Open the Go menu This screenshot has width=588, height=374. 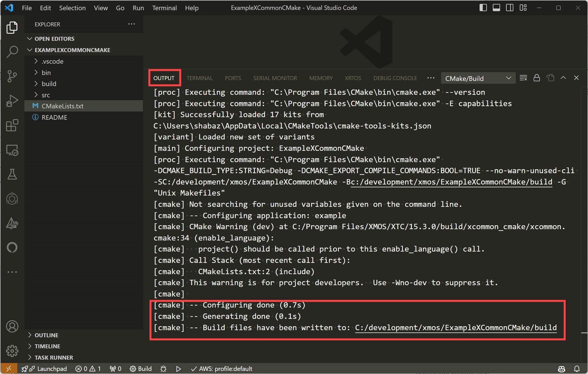[120, 8]
